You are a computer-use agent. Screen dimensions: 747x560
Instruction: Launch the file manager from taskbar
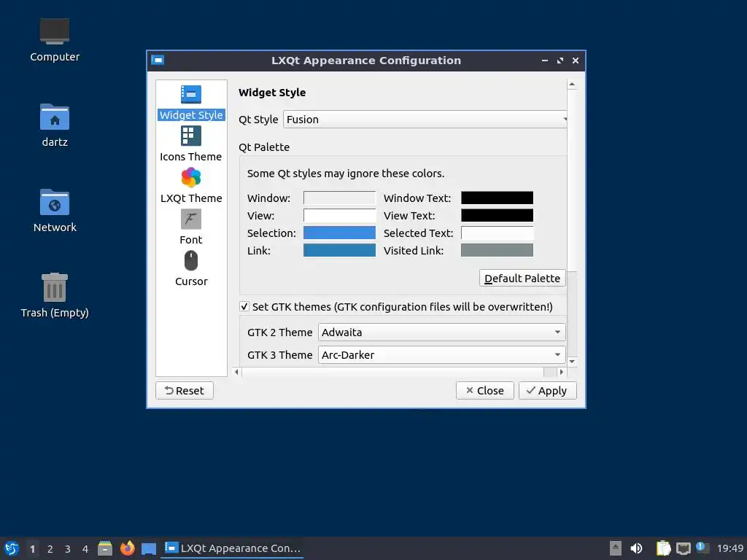105,548
